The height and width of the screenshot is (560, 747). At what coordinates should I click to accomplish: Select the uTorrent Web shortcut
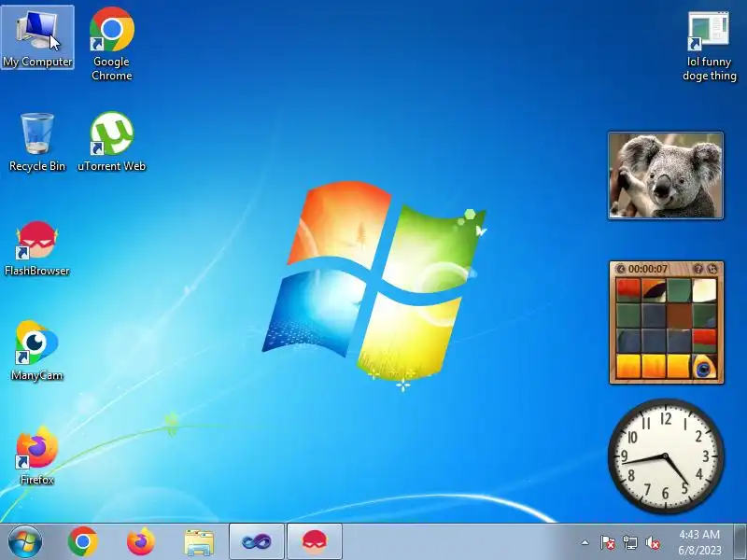point(111,142)
